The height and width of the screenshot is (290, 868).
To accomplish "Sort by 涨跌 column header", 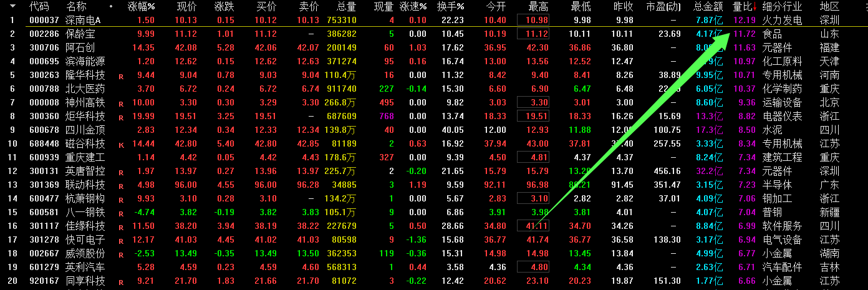I will [224, 7].
